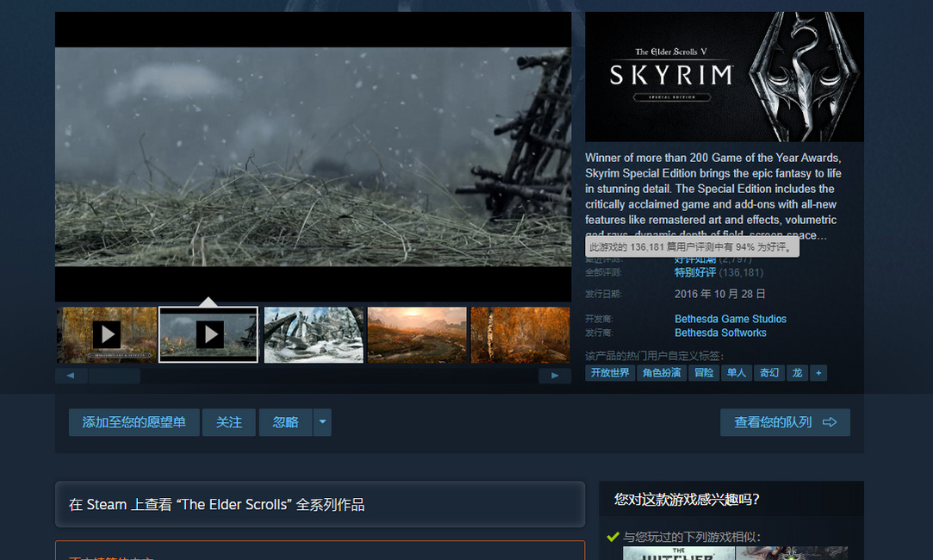Click the right arrow of thumbnail strip

(555, 376)
